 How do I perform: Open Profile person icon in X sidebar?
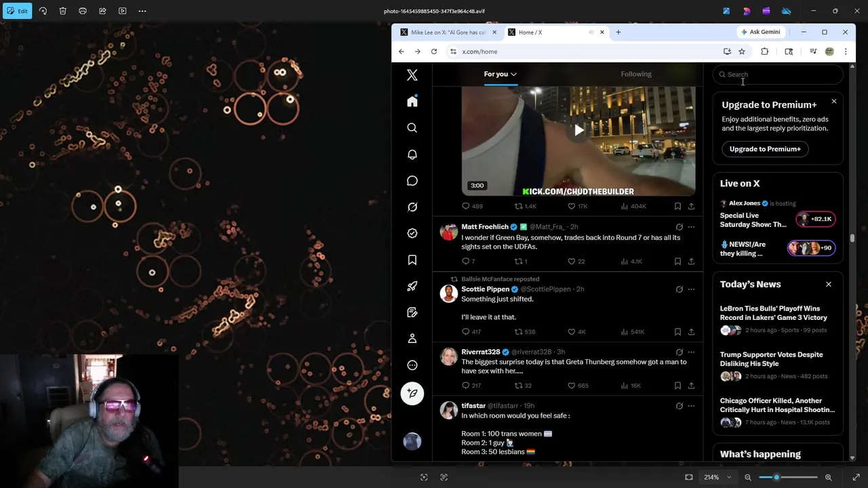pos(412,339)
